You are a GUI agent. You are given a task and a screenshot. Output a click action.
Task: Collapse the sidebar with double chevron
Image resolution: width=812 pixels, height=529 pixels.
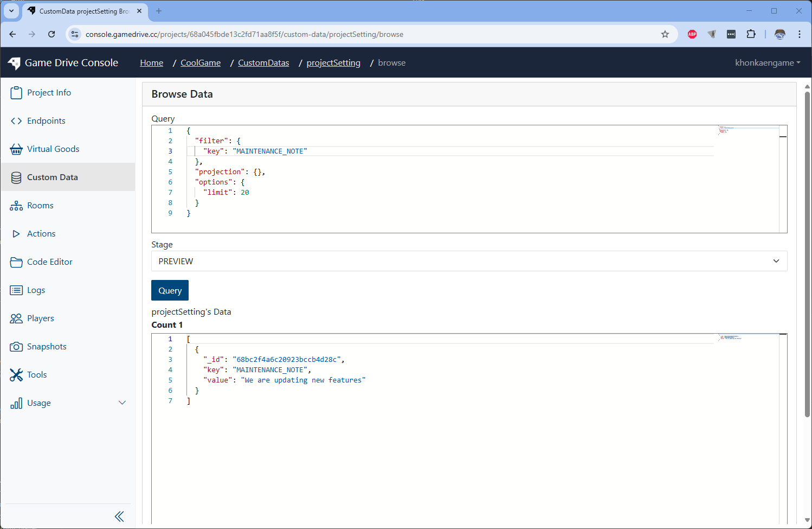tap(119, 517)
